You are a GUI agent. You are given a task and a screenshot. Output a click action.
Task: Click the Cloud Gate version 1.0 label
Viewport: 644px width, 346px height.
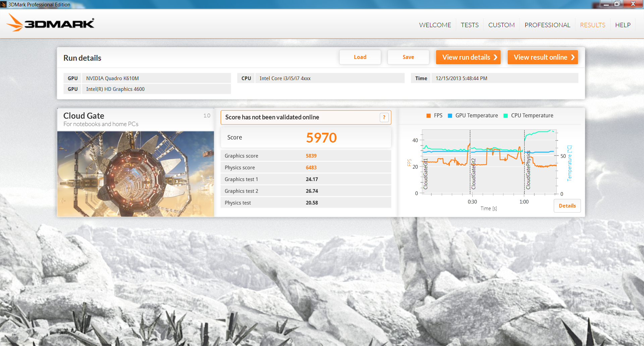point(207,116)
